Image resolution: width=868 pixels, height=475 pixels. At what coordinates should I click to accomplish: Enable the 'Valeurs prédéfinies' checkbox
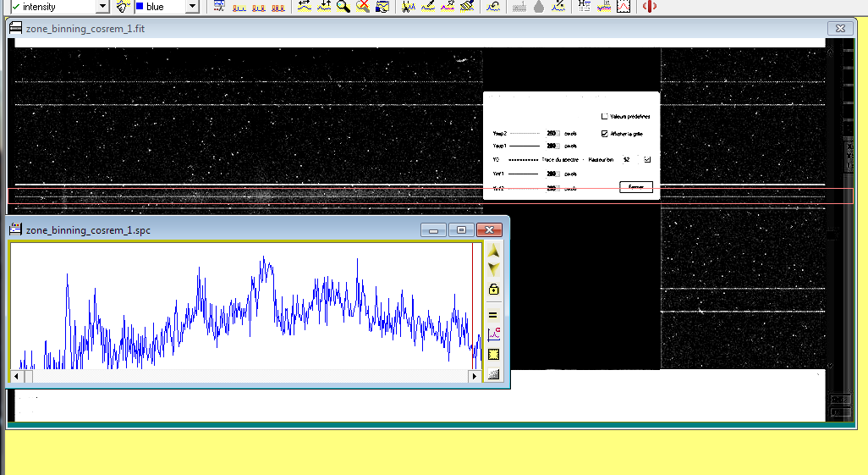[604, 116]
